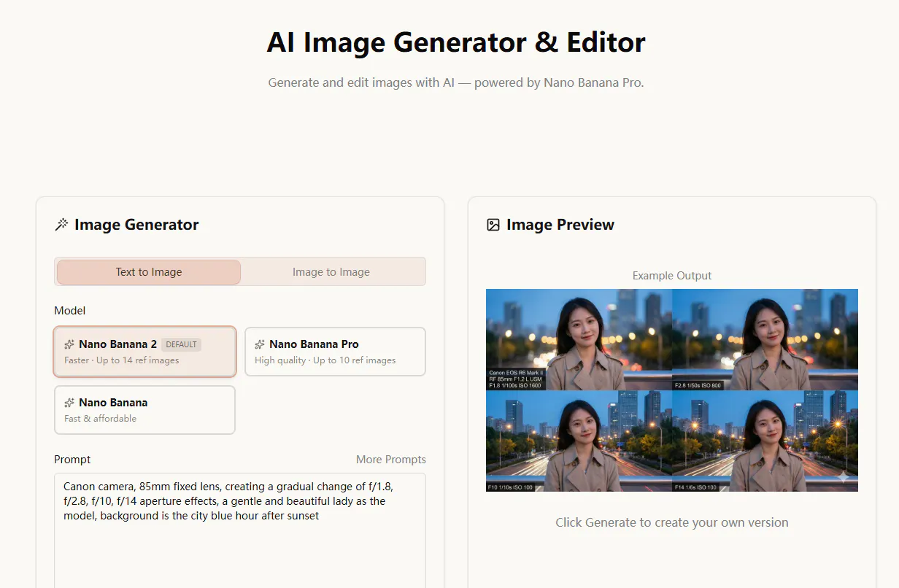
Task: Click 'High quality · Up to 10 ref images' text
Action: click(325, 360)
